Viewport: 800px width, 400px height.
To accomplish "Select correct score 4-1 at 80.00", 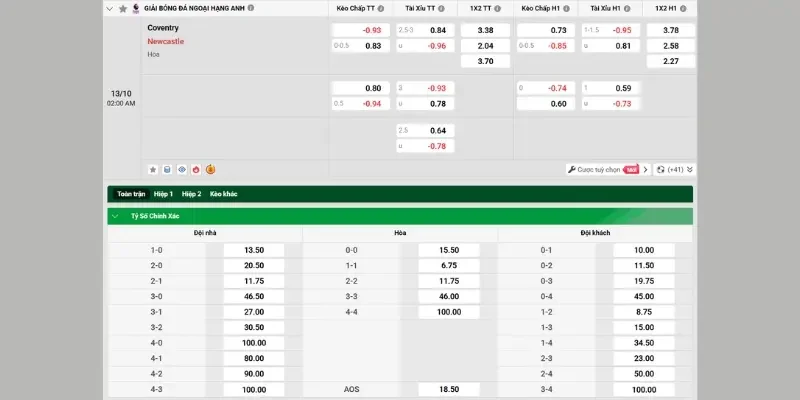I will (x=254, y=358).
